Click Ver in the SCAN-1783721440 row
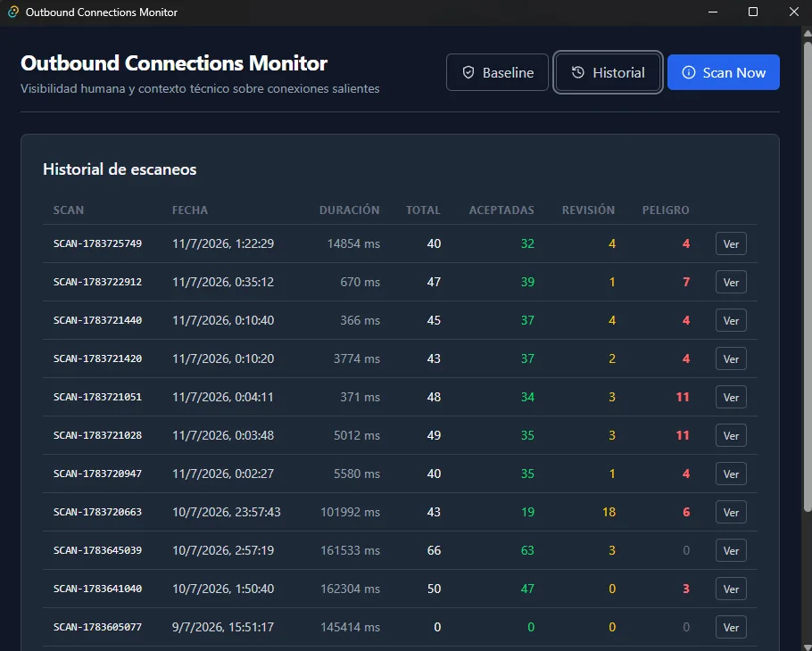This screenshot has height=651, width=812. pyautogui.click(x=731, y=320)
